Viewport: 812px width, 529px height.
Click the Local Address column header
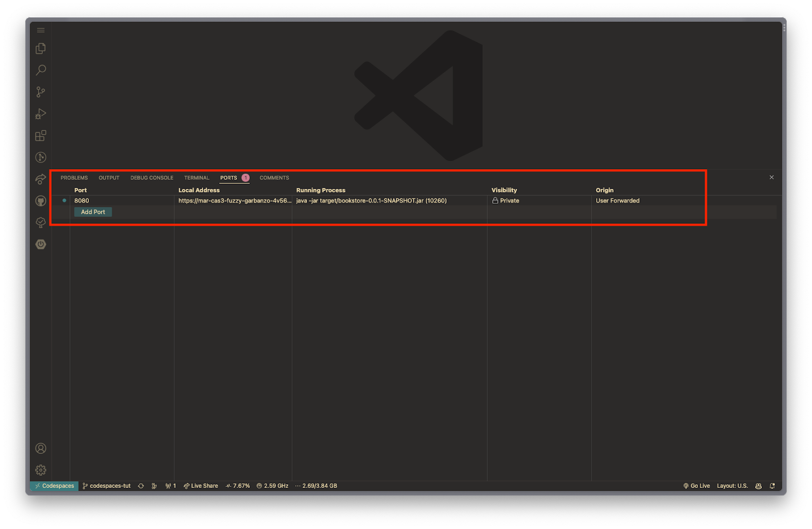pos(199,190)
